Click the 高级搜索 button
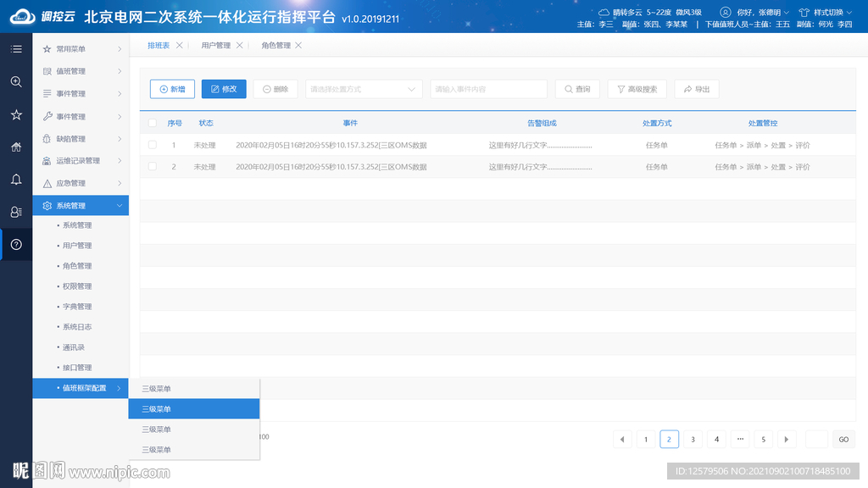This screenshot has height=488, width=868. pyautogui.click(x=637, y=89)
